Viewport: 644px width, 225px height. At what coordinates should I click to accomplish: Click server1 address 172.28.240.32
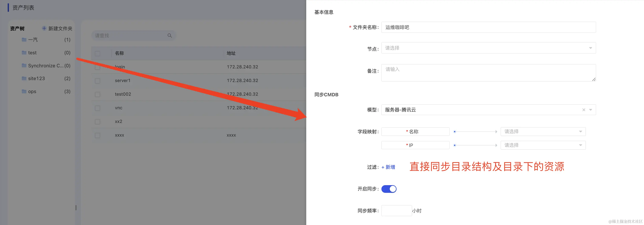pos(242,81)
